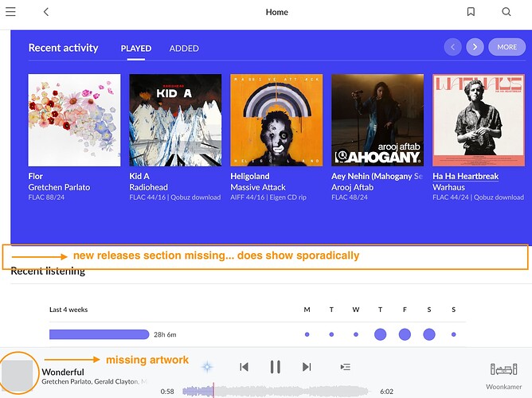Viewport: 532px width, 398px height.
Task: Click Thursday's listening dot
Action: pos(381,334)
